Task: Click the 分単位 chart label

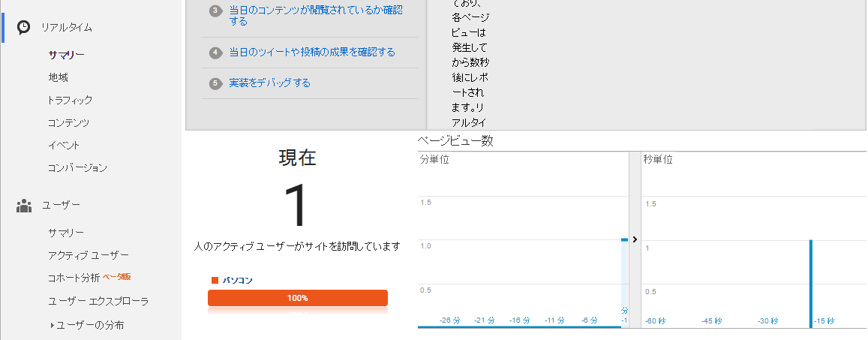Action: 434,160
